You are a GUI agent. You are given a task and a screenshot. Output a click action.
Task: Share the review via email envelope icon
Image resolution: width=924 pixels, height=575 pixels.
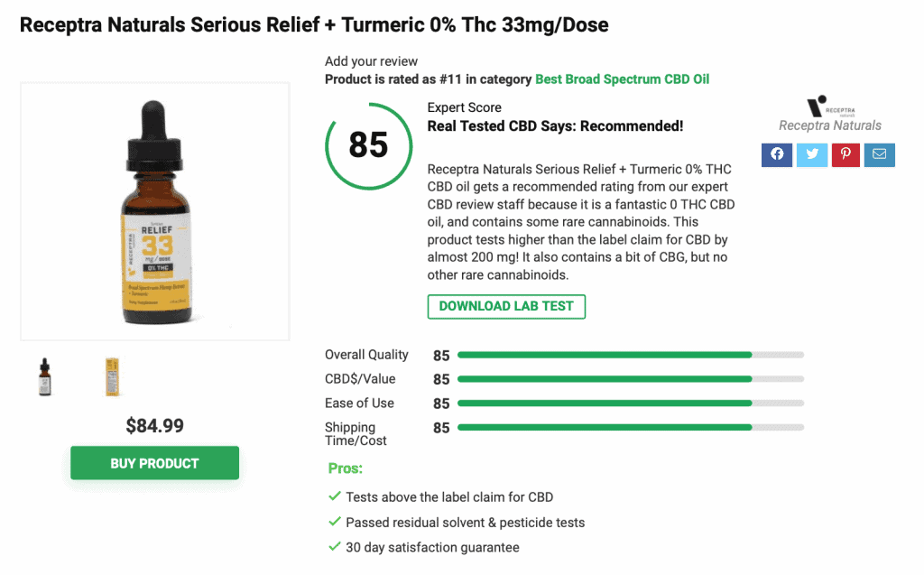pyautogui.click(x=879, y=154)
